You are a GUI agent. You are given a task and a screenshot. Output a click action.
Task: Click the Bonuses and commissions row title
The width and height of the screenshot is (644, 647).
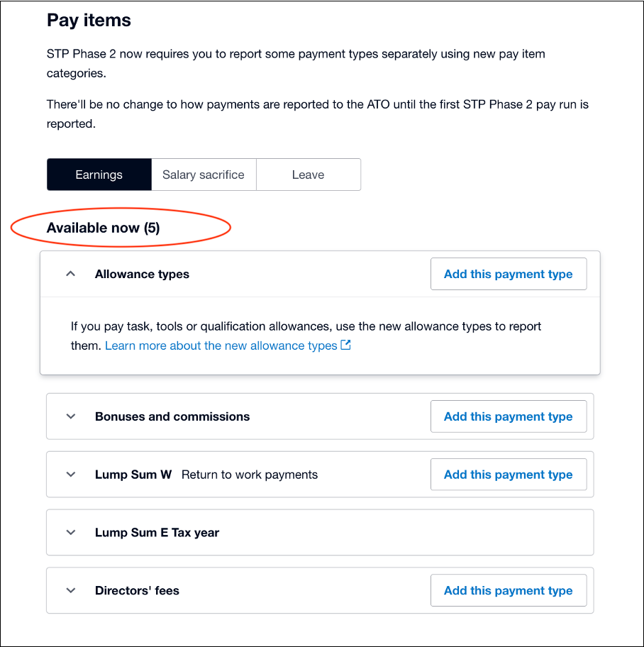pos(172,416)
